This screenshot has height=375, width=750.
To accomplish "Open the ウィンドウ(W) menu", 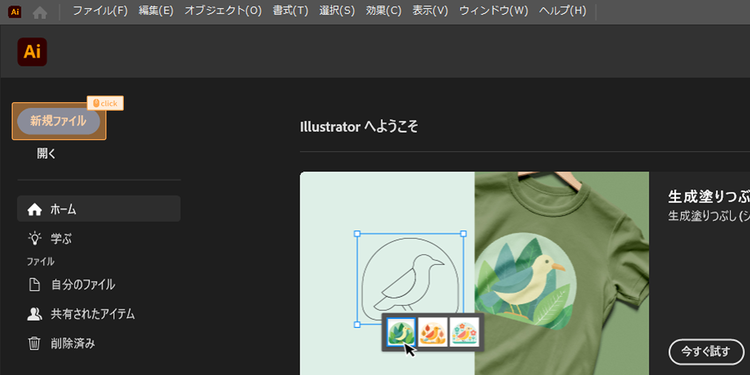I will (493, 11).
